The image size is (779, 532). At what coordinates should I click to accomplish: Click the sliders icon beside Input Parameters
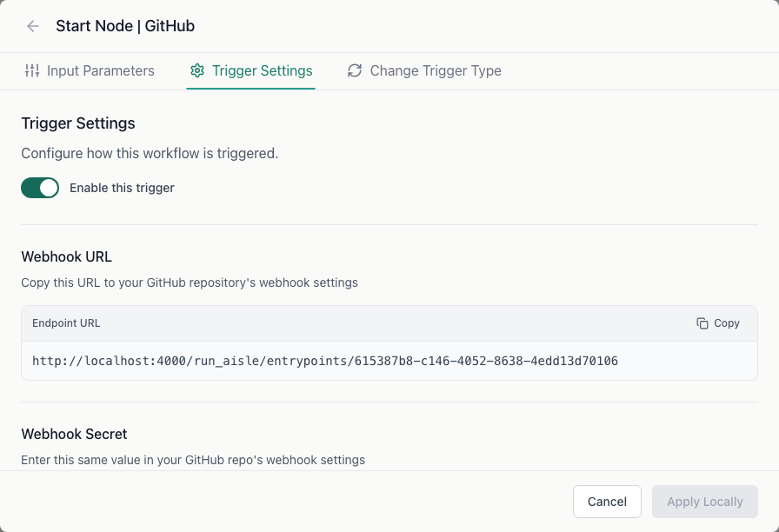pos(32,70)
